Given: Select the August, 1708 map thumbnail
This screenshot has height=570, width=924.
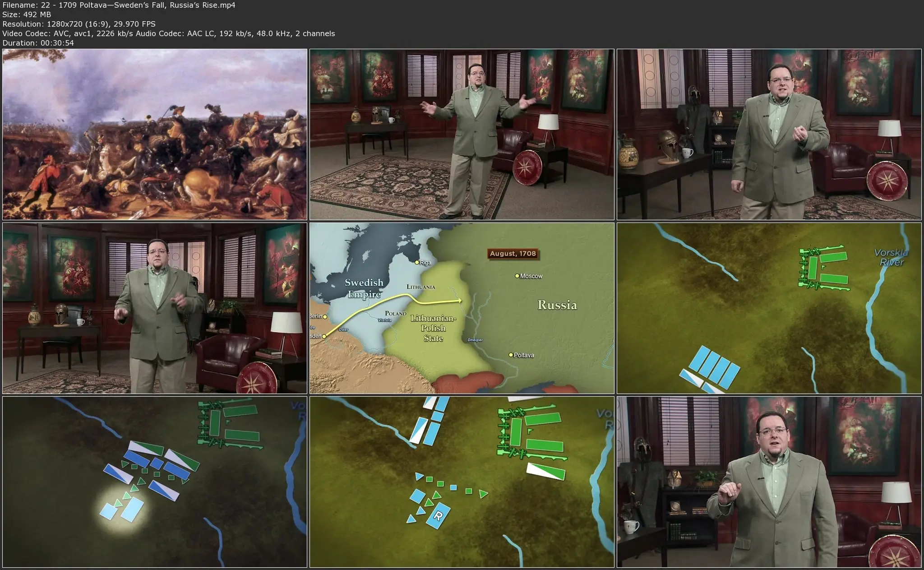Looking at the screenshot, I should [x=462, y=308].
